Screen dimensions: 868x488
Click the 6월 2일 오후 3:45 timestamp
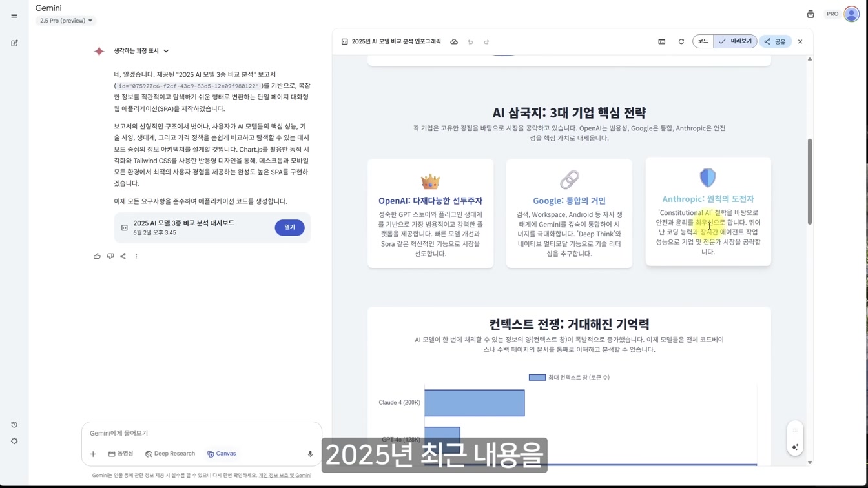coord(154,232)
